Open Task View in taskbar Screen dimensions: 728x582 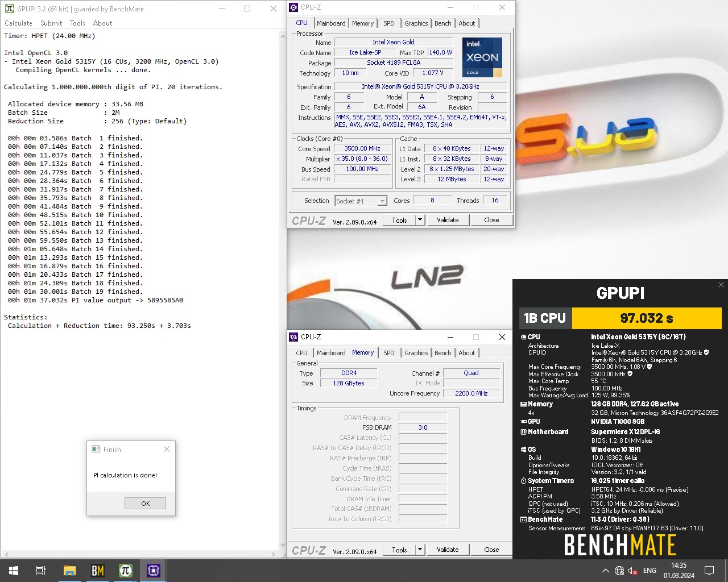(x=41, y=571)
